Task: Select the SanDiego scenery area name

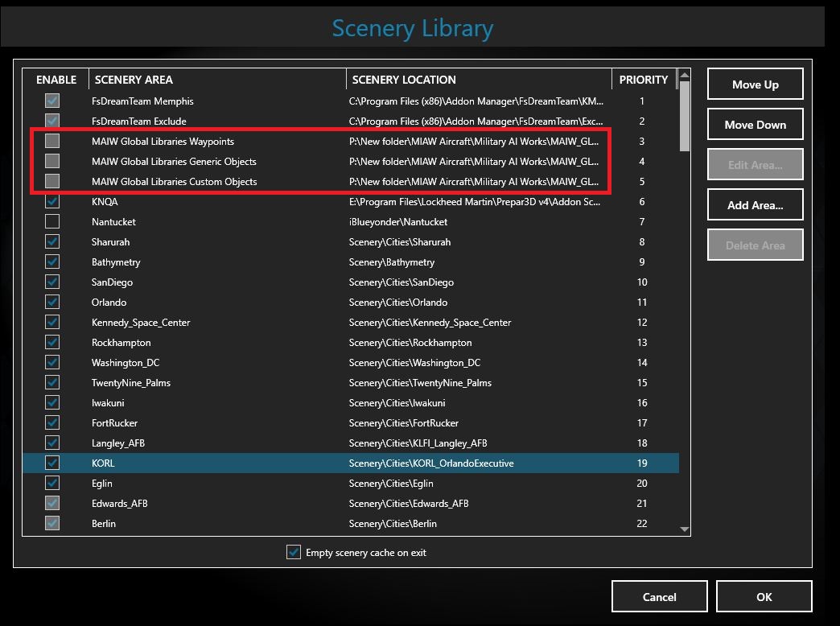Action: click(112, 282)
